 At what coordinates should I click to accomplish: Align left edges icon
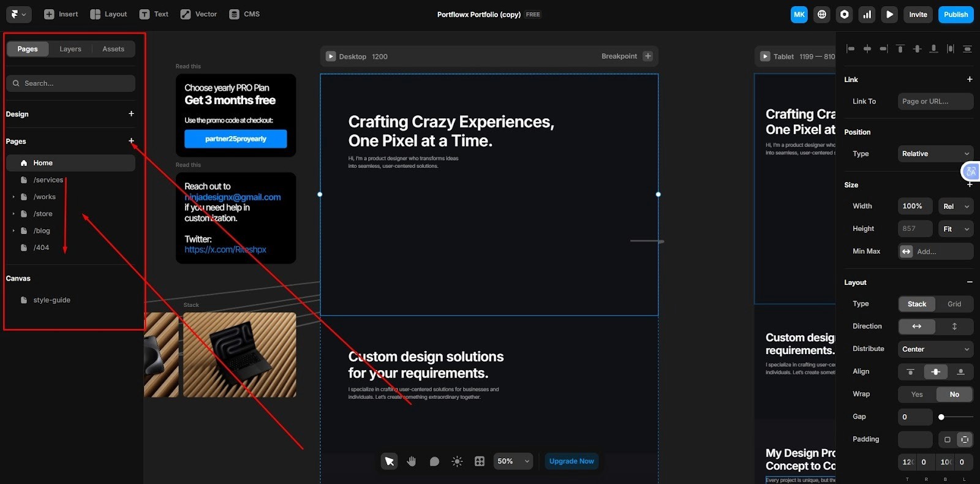point(850,48)
